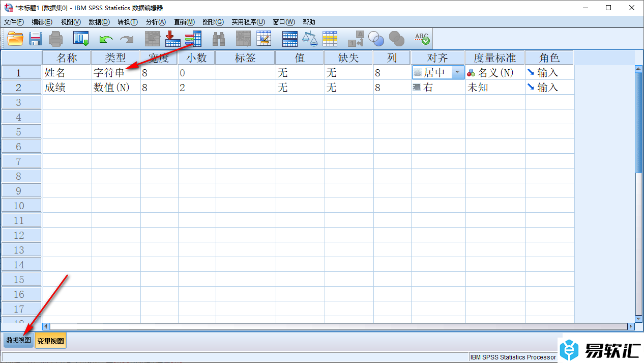Click the 类型 column header
This screenshot has width=644, height=363.
[x=115, y=58]
